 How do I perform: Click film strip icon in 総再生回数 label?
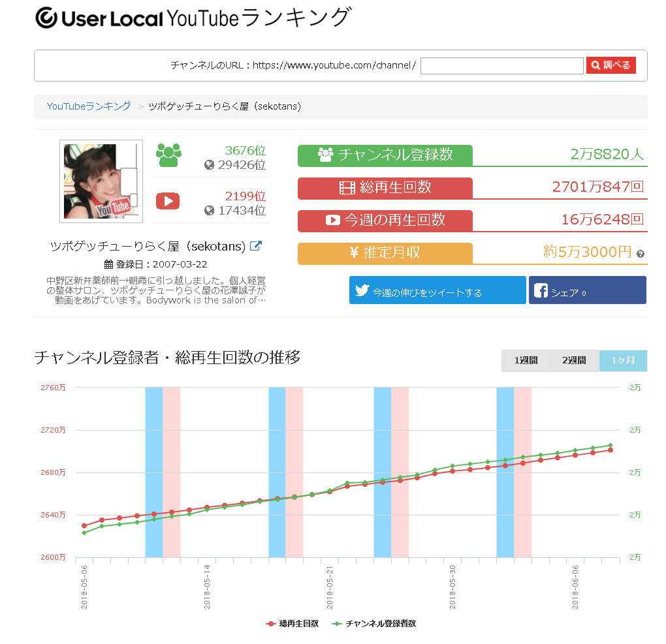[347, 188]
